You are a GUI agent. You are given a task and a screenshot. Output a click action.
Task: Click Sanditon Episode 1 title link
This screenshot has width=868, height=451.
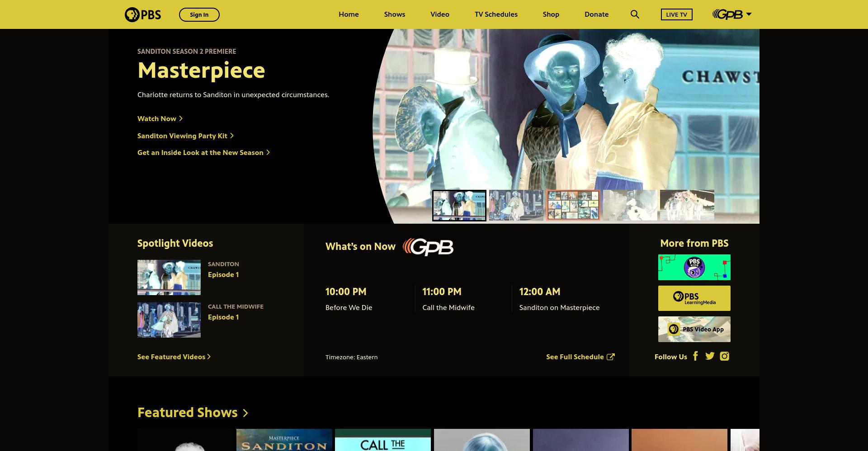223,274
